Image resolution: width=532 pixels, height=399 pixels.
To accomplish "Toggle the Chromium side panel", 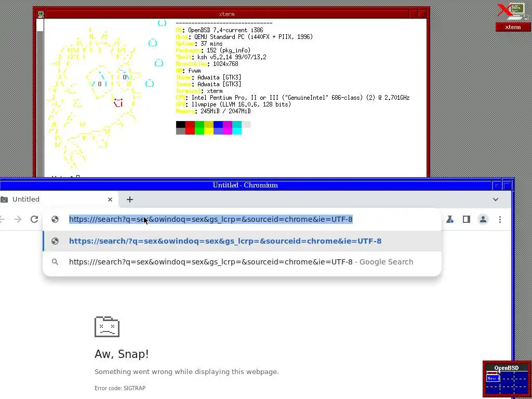I will (466, 219).
